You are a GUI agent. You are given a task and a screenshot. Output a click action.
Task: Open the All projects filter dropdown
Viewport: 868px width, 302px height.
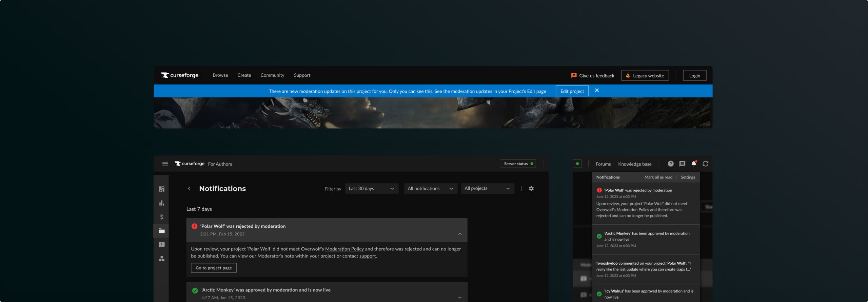(x=488, y=188)
